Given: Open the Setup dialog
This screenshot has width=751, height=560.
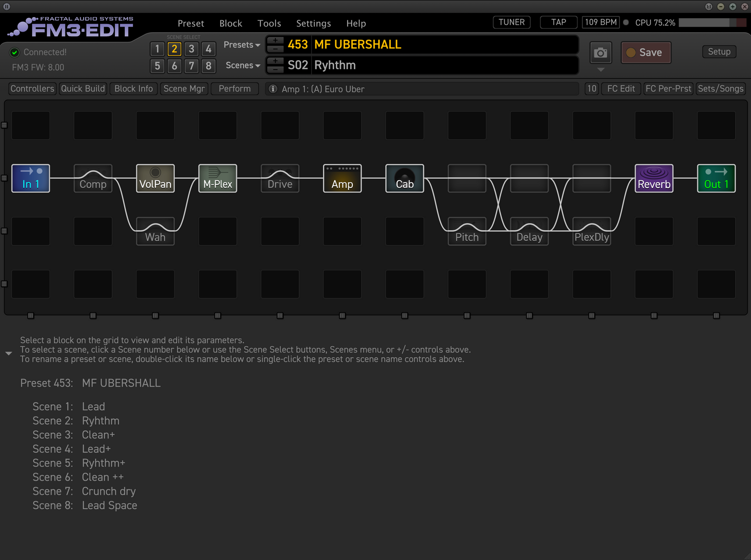Looking at the screenshot, I should pos(719,51).
